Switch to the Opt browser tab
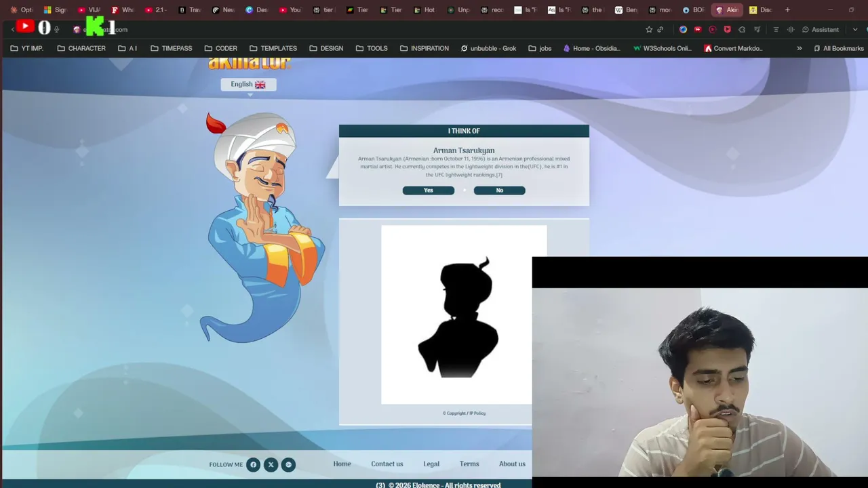This screenshot has width=868, height=488. (x=22, y=10)
